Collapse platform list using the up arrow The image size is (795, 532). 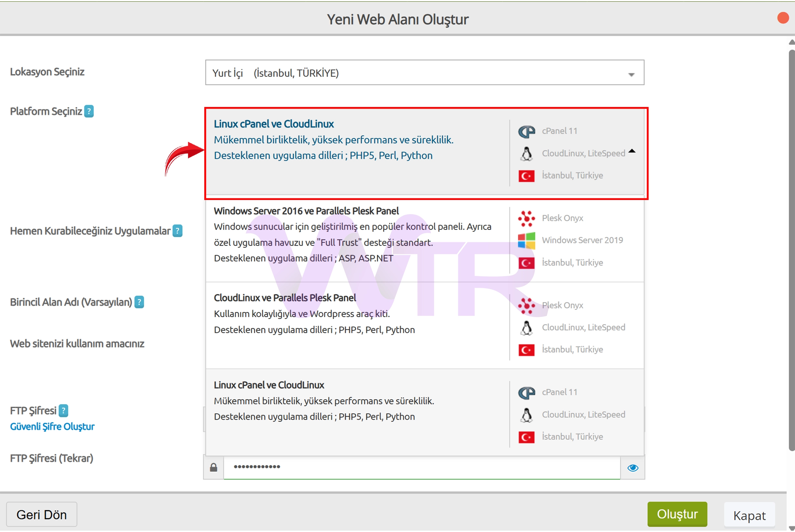[x=631, y=151]
